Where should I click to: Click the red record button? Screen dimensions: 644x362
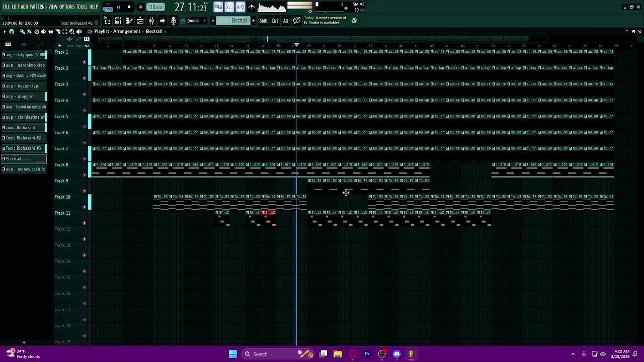(141, 7)
